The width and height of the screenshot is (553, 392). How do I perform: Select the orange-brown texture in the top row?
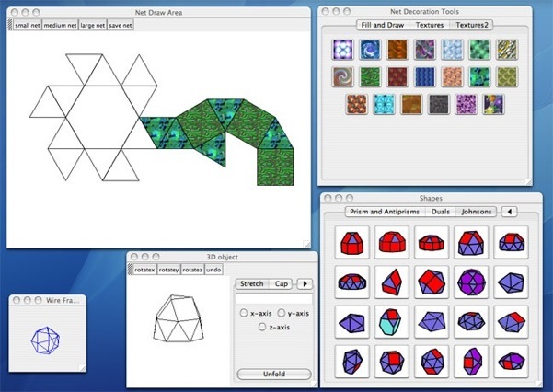coord(397,50)
